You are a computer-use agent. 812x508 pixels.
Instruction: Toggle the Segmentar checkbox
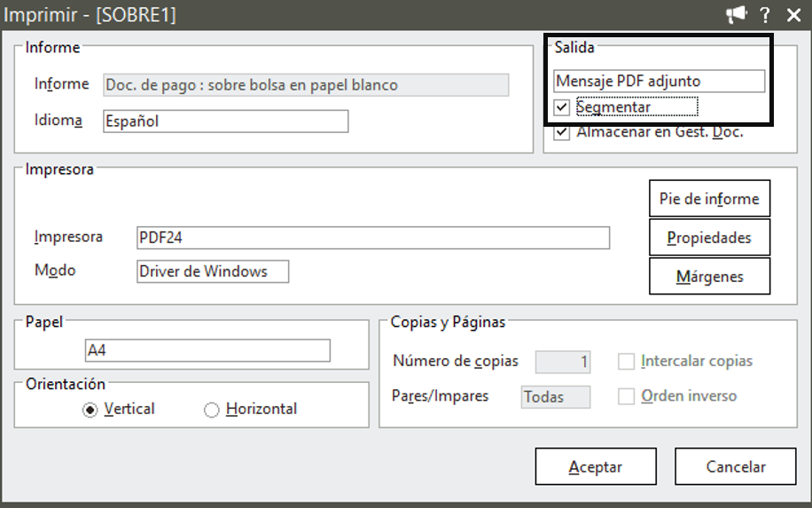pyautogui.click(x=562, y=107)
